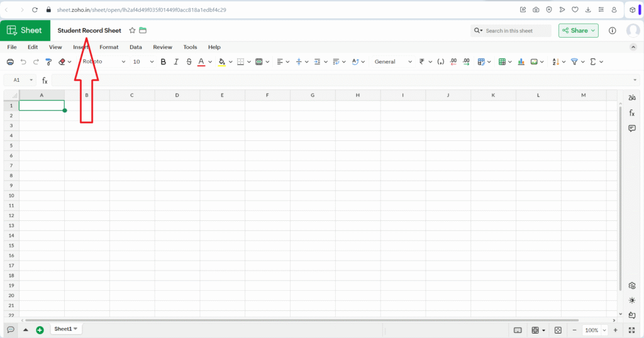Image resolution: width=644 pixels, height=338 pixels.
Task: Click the info icon beside Share
Action: click(x=613, y=30)
